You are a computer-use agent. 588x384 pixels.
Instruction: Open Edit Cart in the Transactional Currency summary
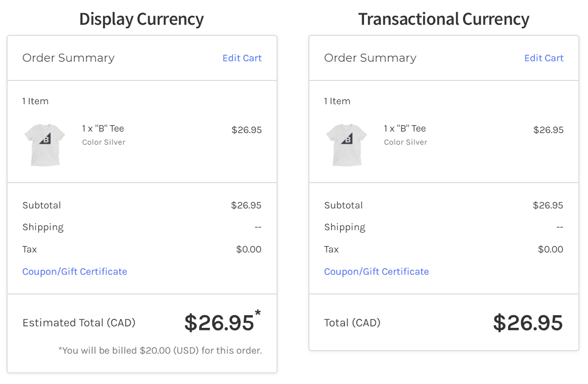click(x=544, y=58)
